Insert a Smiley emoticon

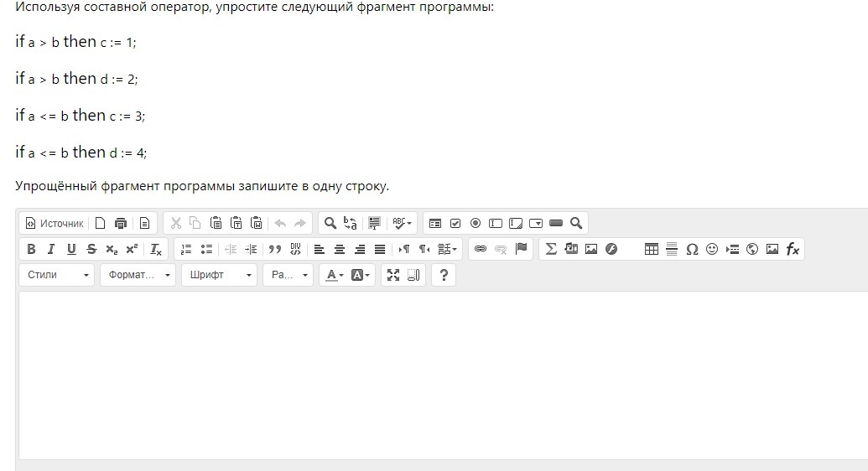point(712,249)
